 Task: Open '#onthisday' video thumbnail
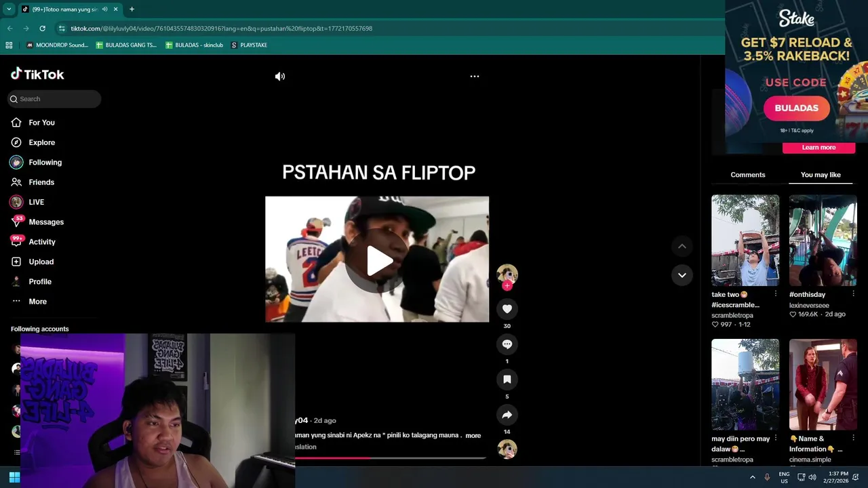click(823, 240)
